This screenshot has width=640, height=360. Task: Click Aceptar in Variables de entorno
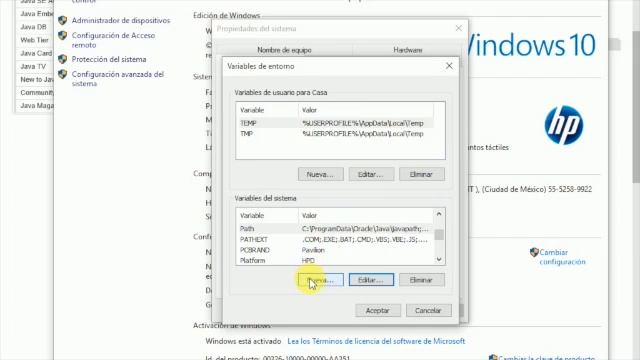378,310
